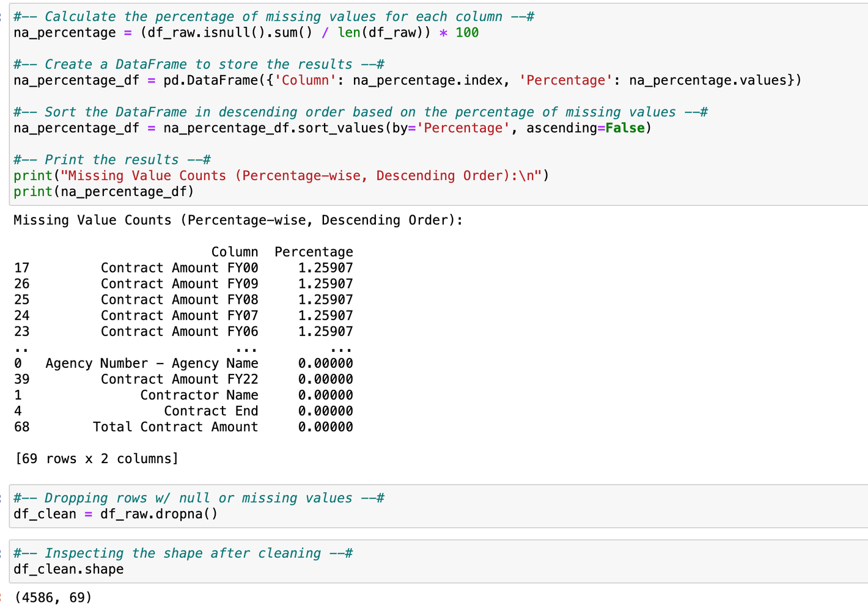868x611 pixels.
Task: Click the ascending=False argument in sort_values
Action: [585, 128]
